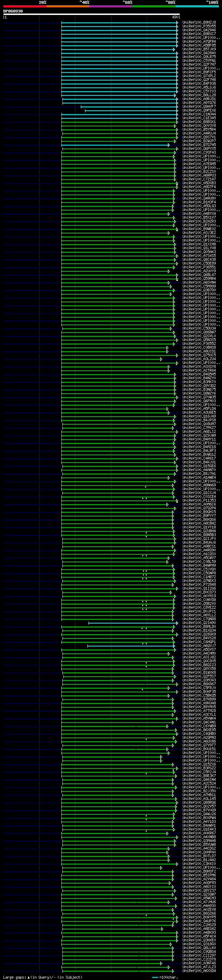Viewport: 222px width, 980px height.
Task: Open hit UniRef100_A4RUJ4
Action: (x=199, y=133)
